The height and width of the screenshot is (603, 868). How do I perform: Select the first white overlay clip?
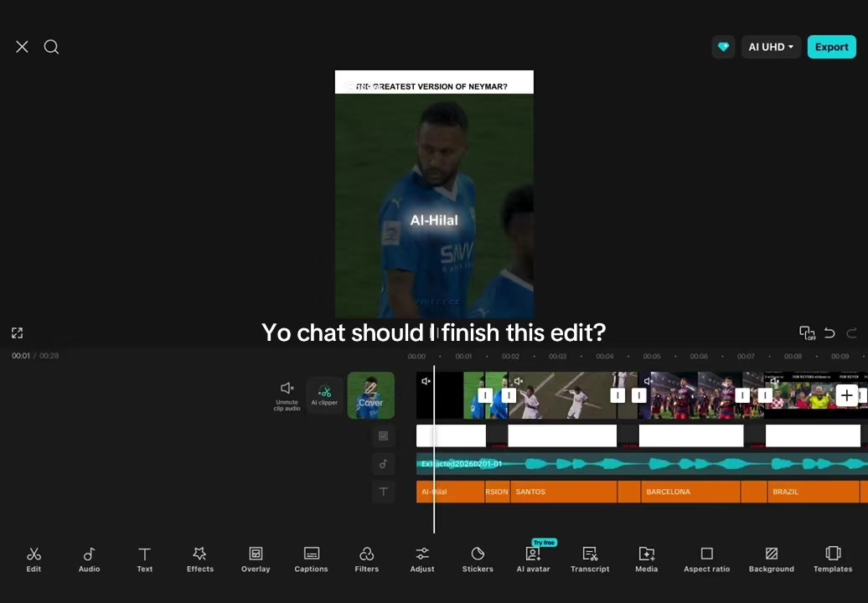451,436
